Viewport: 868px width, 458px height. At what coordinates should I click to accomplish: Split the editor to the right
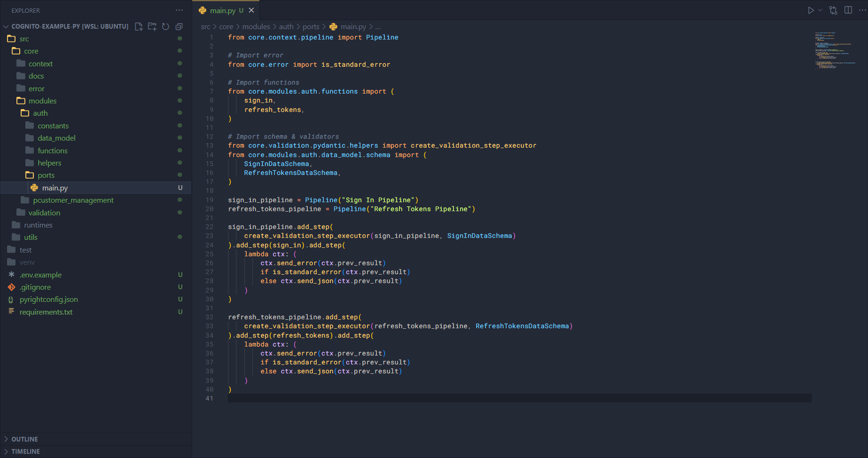pos(848,10)
